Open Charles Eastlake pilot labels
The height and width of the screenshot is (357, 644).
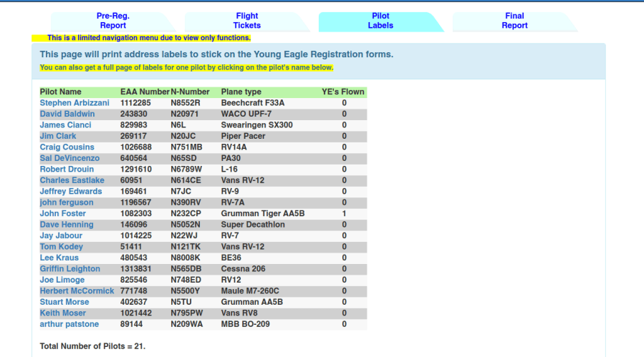(72, 180)
